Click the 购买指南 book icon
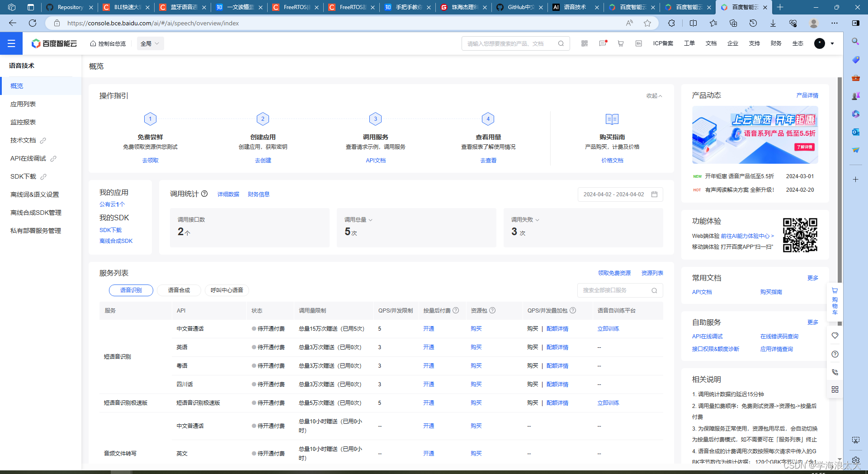868x474 pixels. click(612, 119)
